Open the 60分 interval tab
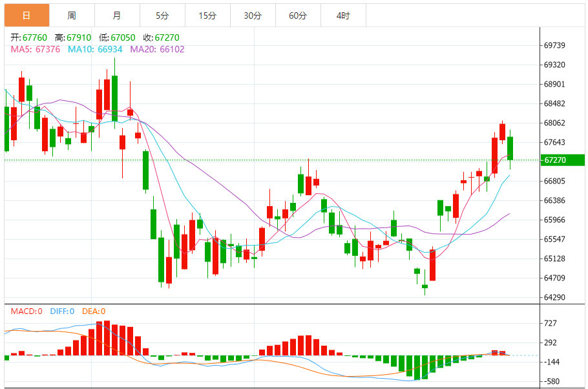 coord(298,16)
